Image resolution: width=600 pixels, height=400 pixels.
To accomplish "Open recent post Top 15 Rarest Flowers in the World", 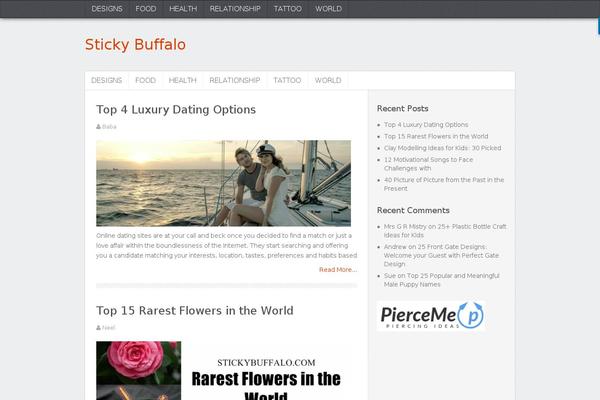I will pos(436,136).
